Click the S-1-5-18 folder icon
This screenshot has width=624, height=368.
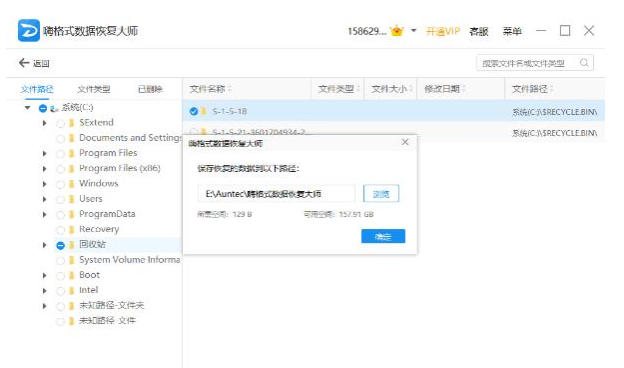pyautogui.click(x=204, y=111)
